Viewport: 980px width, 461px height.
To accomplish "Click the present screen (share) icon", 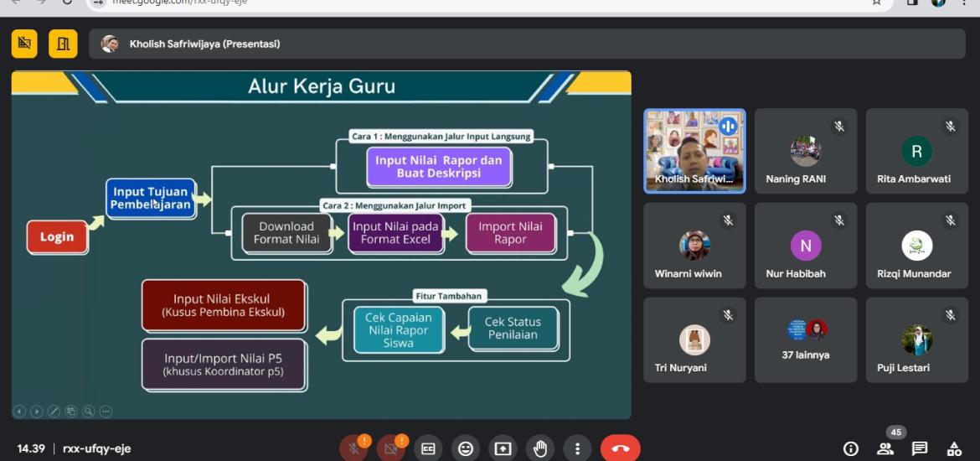I will point(503,448).
